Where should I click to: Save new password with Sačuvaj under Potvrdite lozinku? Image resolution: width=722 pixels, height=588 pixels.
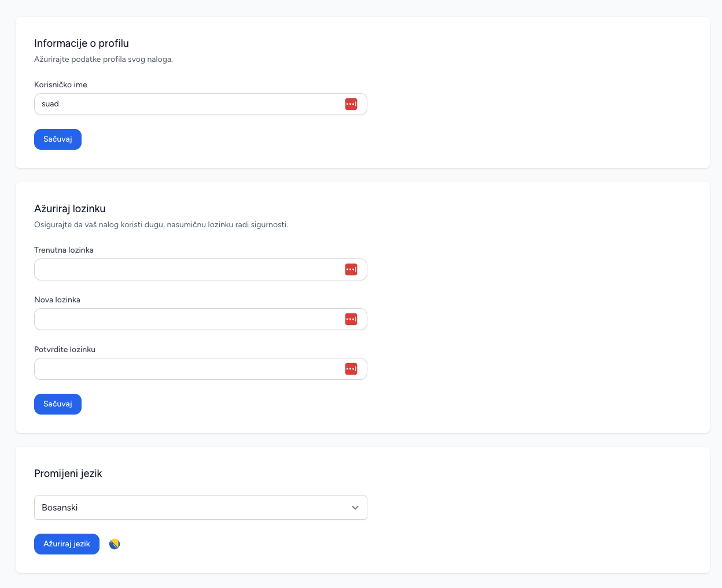58,404
